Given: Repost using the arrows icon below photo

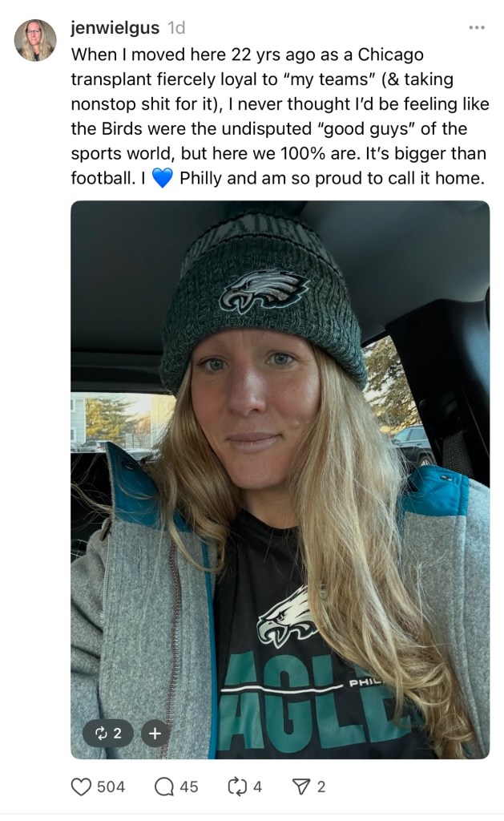Looking at the screenshot, I should click(x=236, y=787).
